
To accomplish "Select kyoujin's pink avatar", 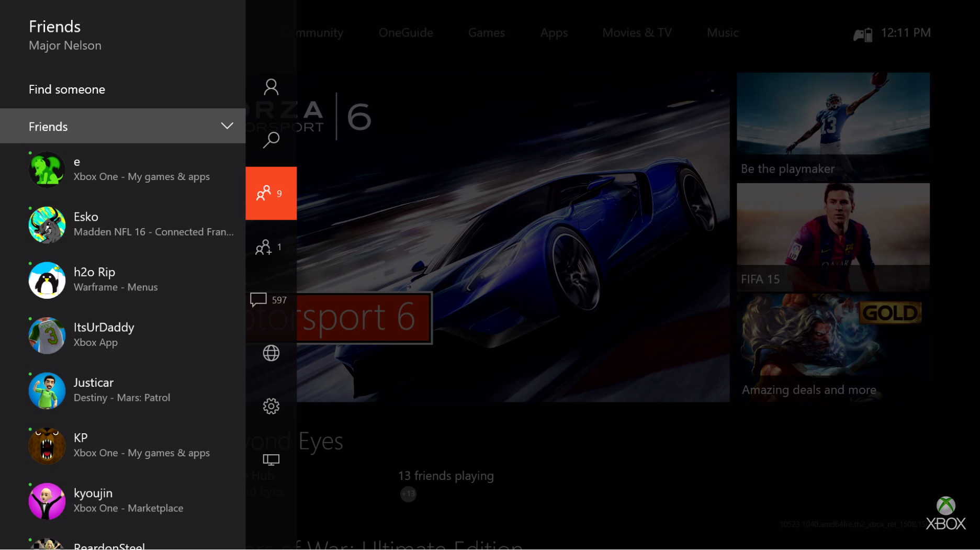I will (x=47, y=501).
